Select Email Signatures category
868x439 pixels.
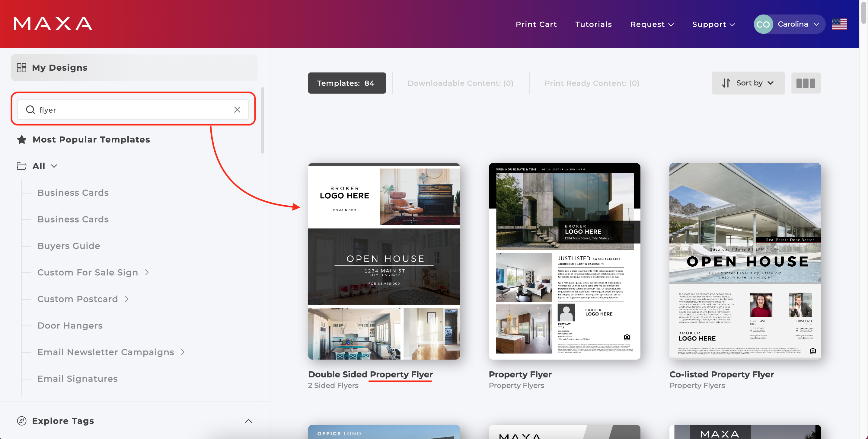coord(78,379)
